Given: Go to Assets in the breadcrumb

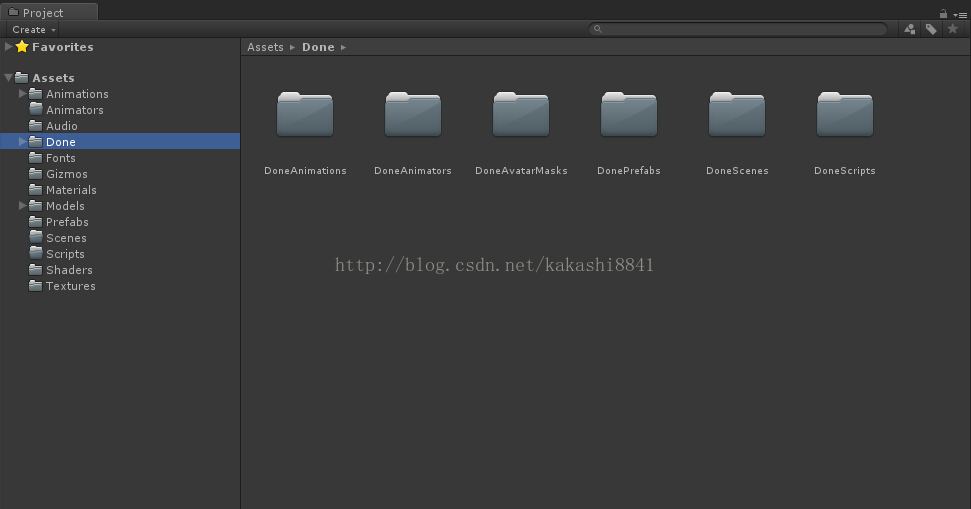Looking at the screenshot, I should [265, 47].
